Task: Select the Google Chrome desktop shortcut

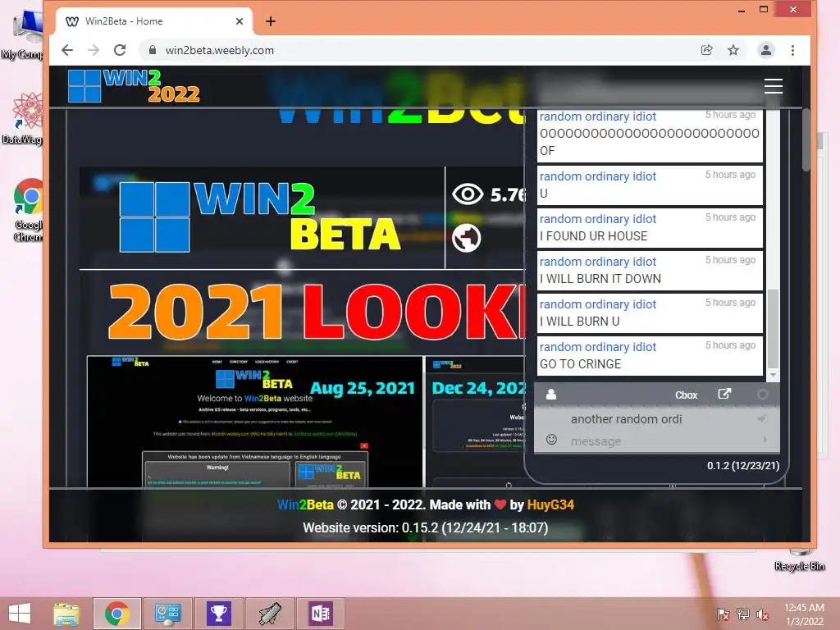Action: [28, 210]
